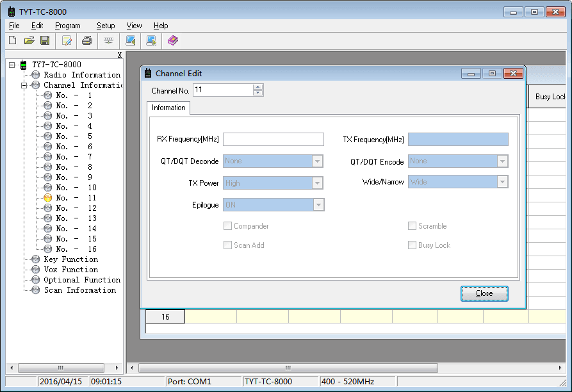
Task: Click the Edit notepad-and-pencil toolbar icon
Action: pos(67,41)
